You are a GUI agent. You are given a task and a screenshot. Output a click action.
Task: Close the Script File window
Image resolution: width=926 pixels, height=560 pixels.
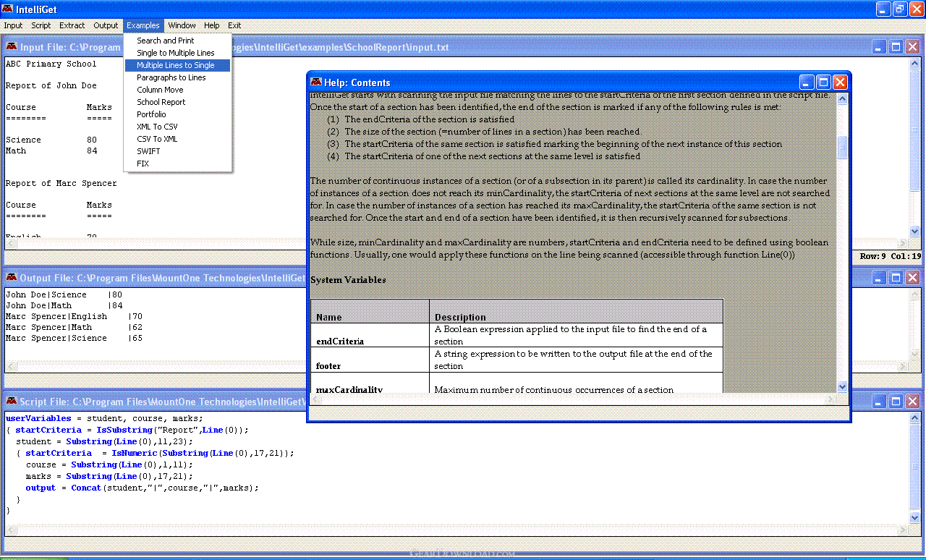pyautogui.click(x=912, y=402)
